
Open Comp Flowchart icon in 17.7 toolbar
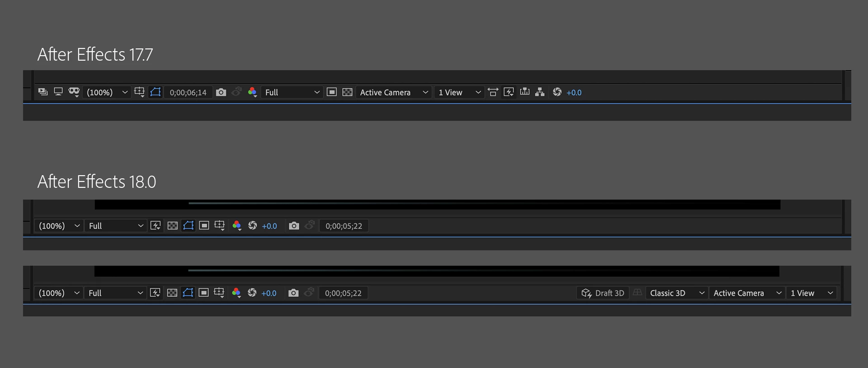click(540, 92)
